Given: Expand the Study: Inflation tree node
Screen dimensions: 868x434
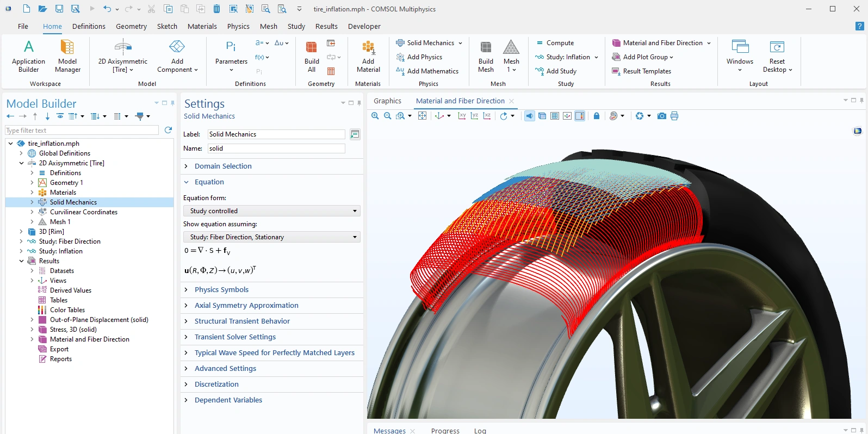Looking at the screenshot, I should click(21, 251).
